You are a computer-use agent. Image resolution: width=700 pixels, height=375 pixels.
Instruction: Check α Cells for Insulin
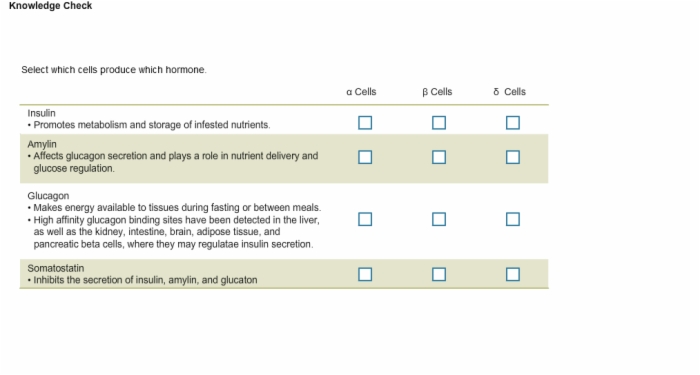point(365,123)
